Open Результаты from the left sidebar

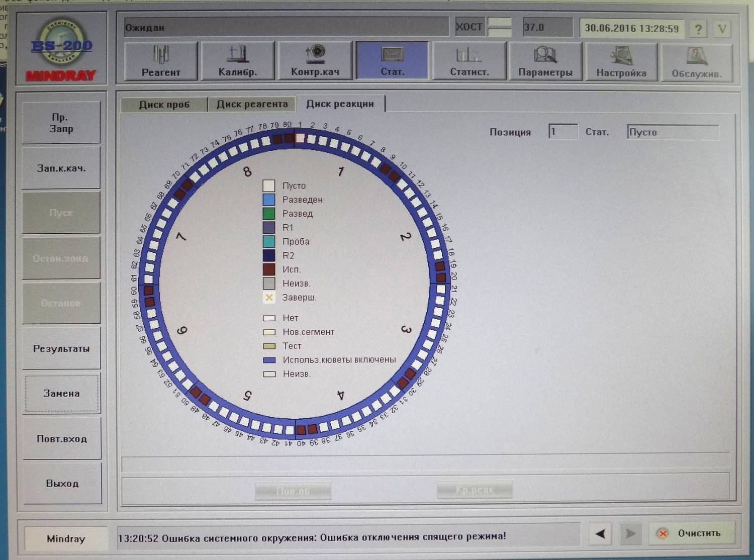click(x=61, y=348)
